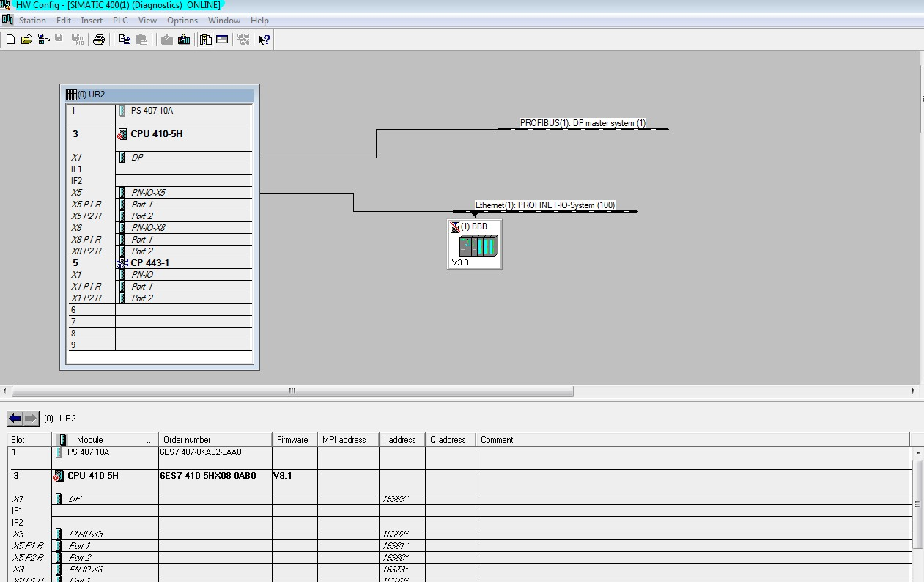Image resolution: width=924 pixels, height=582 pixels.
Task: Open the Edit menu
Action: click(x=64, y=21)
